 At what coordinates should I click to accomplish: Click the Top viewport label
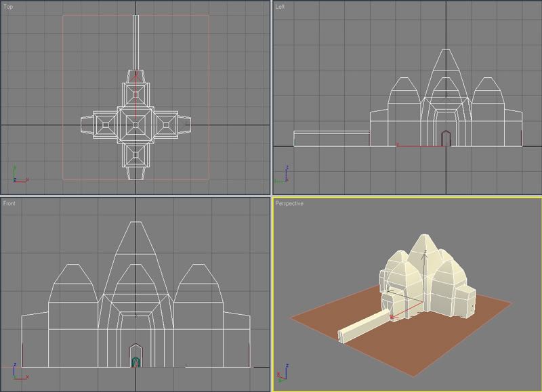(8, 6)
